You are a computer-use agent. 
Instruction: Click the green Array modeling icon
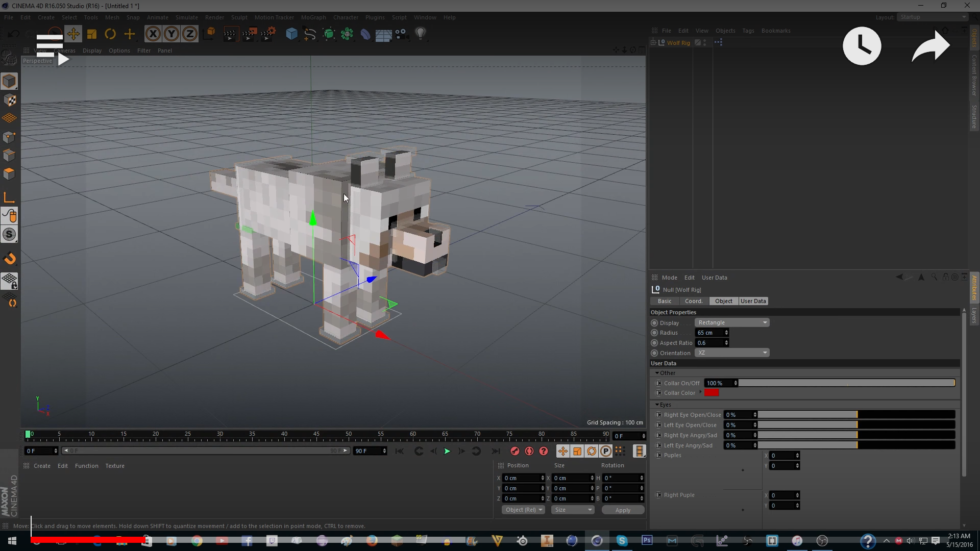[x=347, y=34]
